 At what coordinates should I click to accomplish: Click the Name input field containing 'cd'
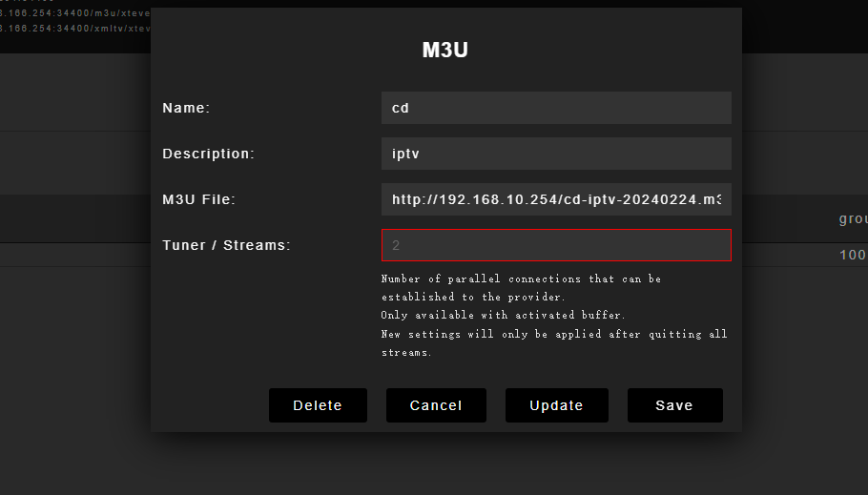coord(556,108)
